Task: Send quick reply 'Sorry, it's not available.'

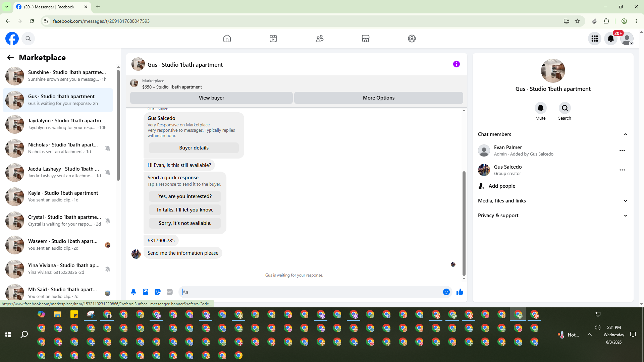Action: coord(185,223)
